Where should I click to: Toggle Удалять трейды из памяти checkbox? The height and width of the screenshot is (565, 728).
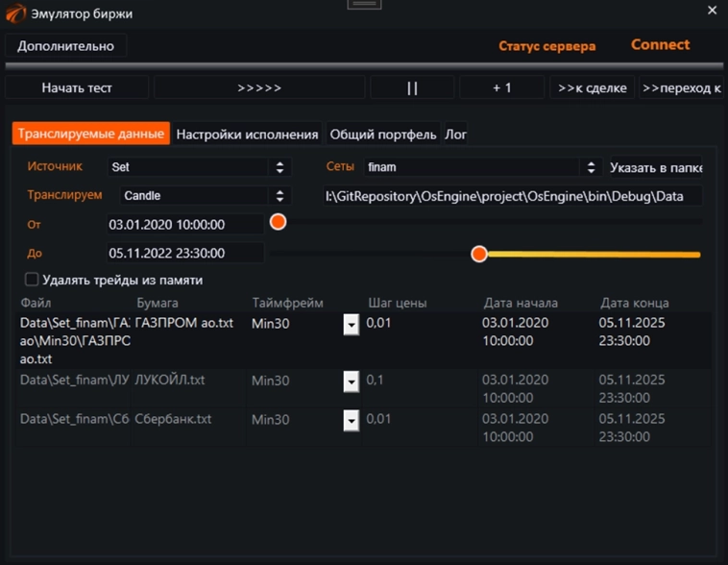coord(32,280)
